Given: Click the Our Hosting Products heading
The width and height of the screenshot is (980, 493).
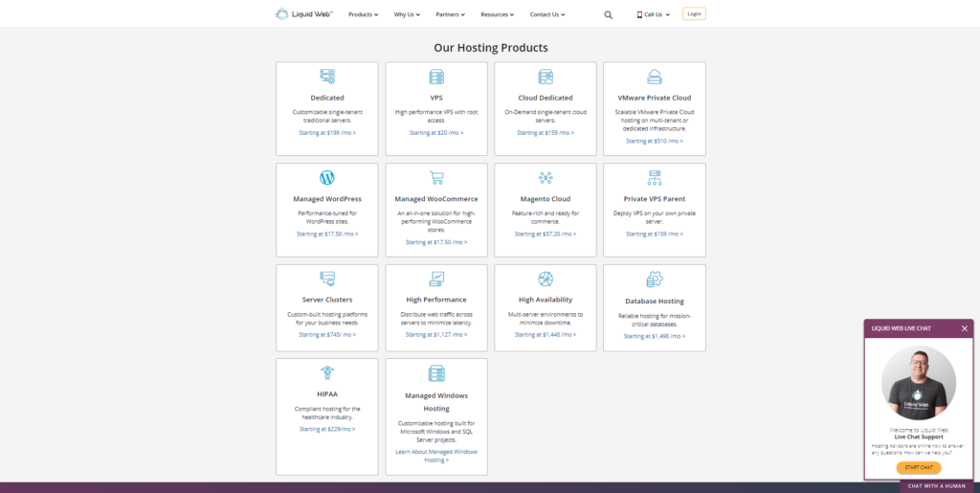Looking at the screenshot, I should [491, 48].
